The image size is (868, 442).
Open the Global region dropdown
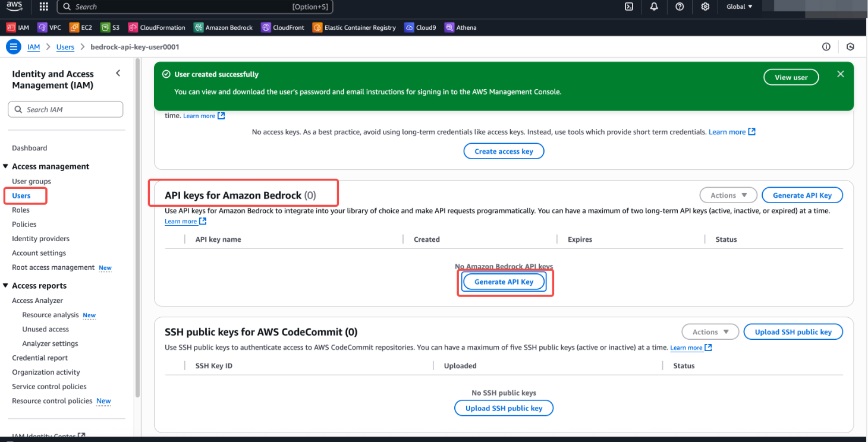point(739,7)
